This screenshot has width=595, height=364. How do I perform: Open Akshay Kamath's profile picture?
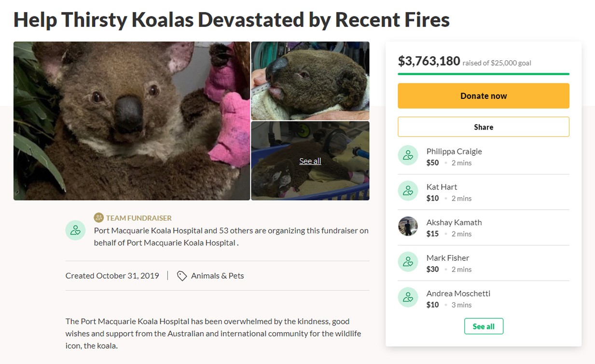pos(408,226)
